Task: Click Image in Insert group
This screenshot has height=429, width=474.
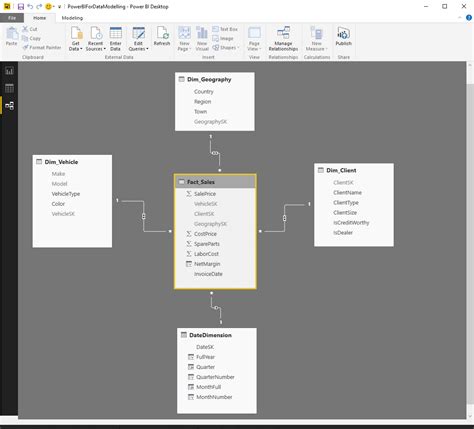Action: [223, 39]
